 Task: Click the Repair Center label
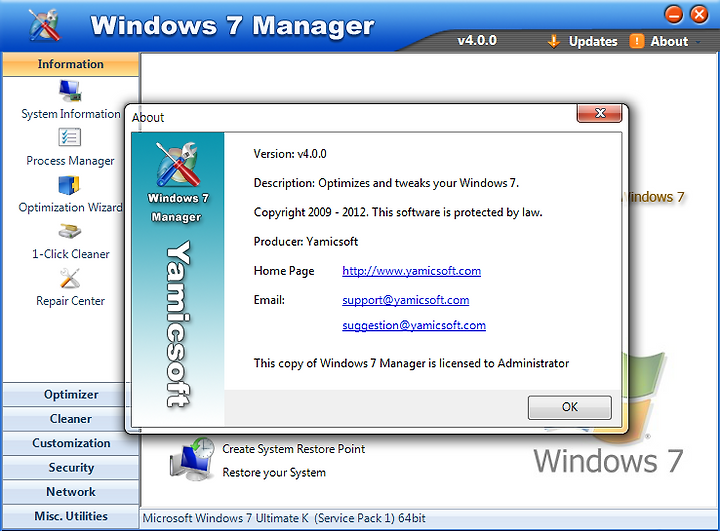point(70,301)
